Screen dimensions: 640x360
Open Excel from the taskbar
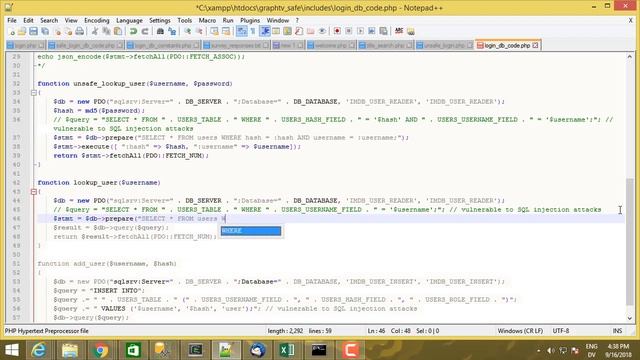287,350
